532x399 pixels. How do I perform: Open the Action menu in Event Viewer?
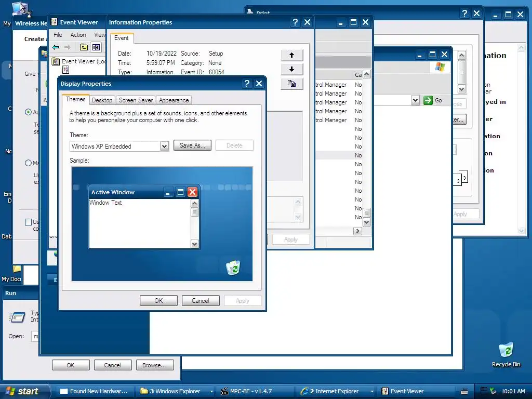coord(78,35)
